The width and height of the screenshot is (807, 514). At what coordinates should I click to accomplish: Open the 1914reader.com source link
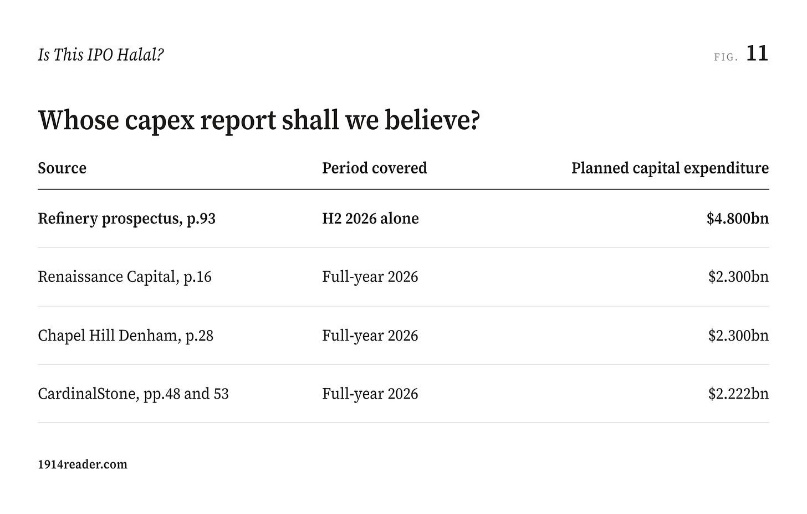82,464
